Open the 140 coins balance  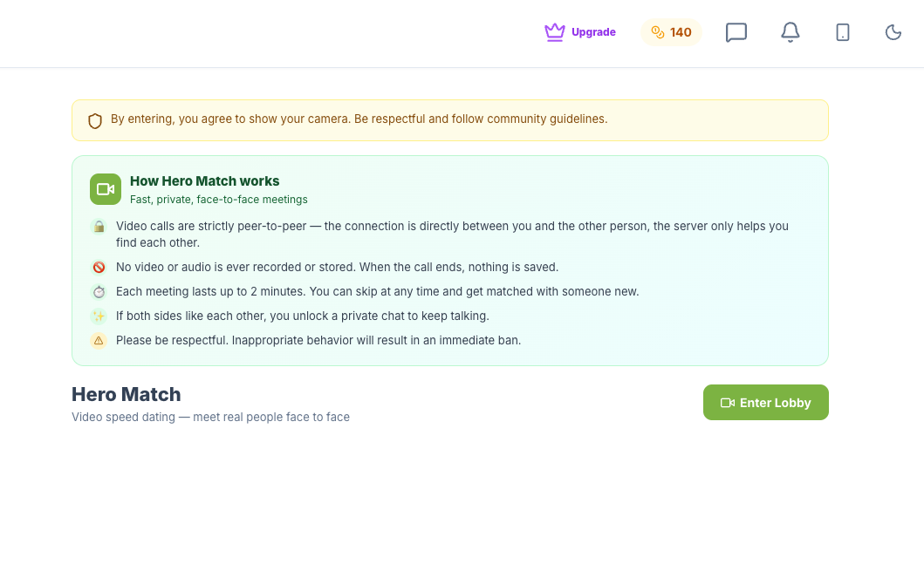[x=671, y=32]
